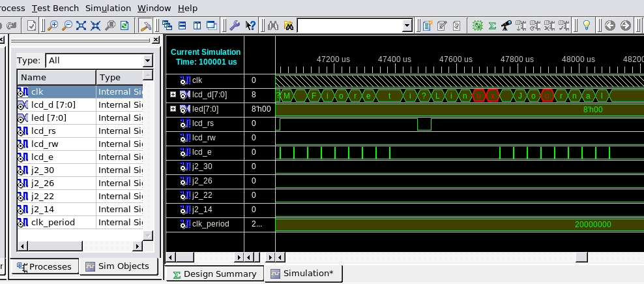Click the cascade windows icon
Viewport: 644px width, 284px height.
[x=167, y=26]
